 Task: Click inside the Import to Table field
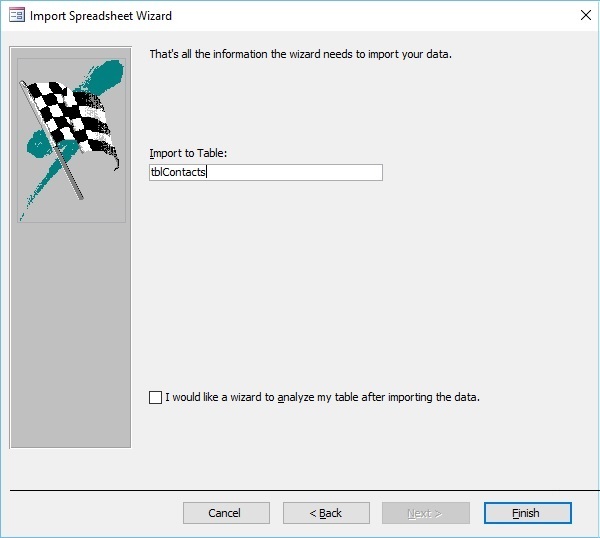265,173
